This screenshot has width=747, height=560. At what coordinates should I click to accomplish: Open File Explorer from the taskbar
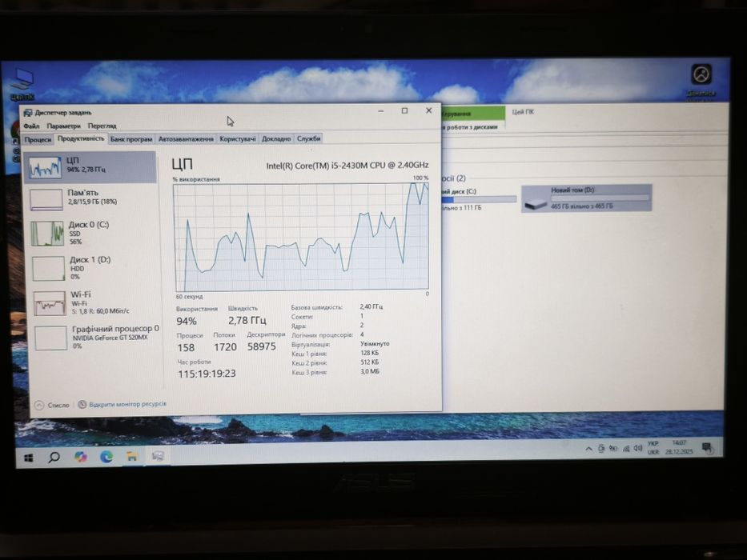click(132, 457)
